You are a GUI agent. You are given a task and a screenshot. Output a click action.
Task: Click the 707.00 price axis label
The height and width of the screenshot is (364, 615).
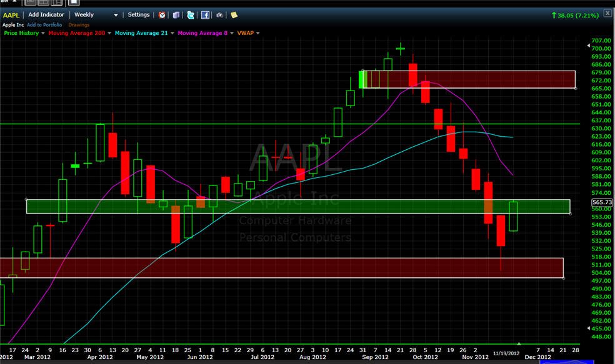point(601,41)
